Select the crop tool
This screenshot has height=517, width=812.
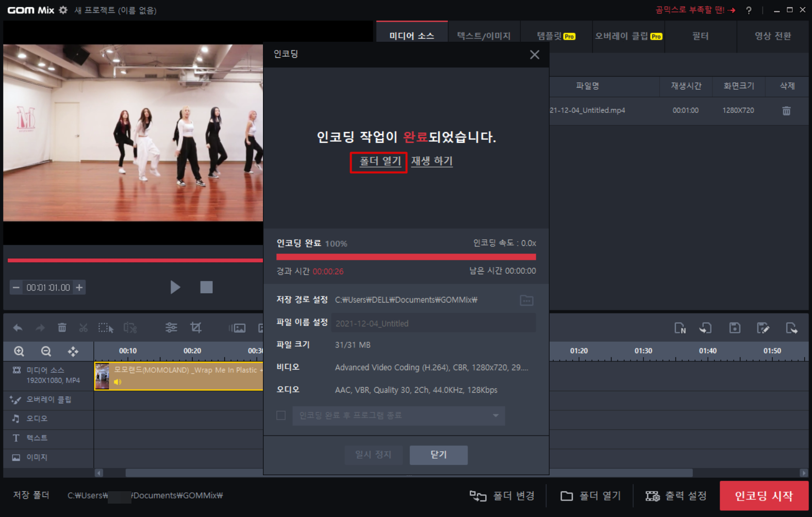pyautogui.click(x=196, y=327)
